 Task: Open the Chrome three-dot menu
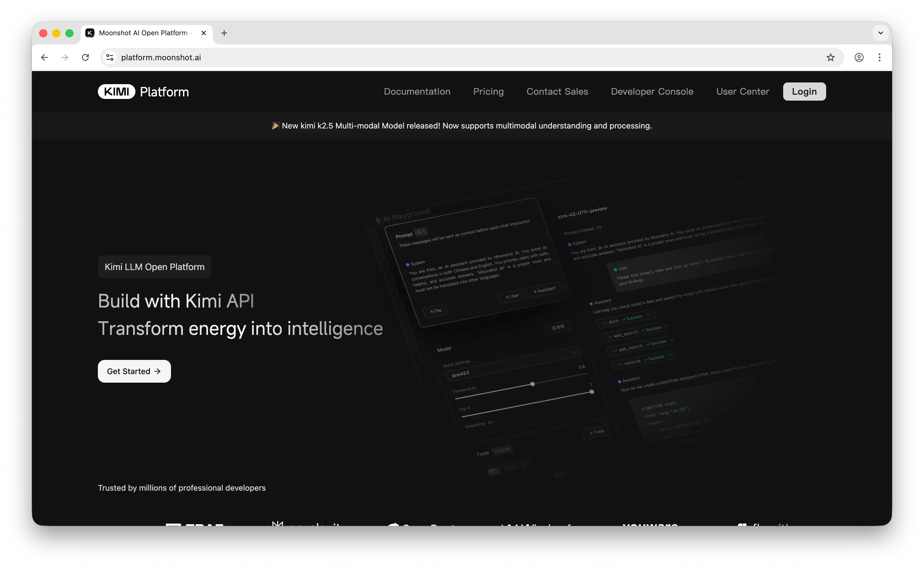coord(880,57)
